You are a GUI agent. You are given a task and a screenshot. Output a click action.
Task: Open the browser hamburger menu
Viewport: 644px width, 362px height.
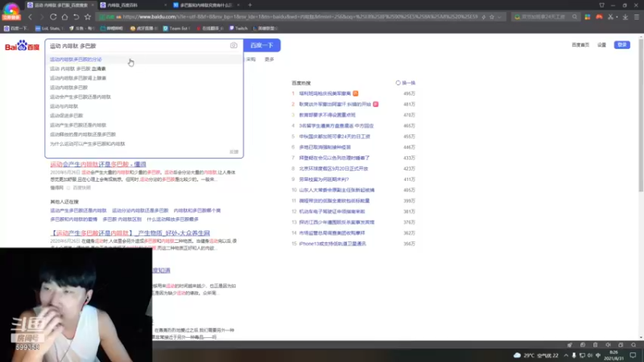[x=637, y=17]
